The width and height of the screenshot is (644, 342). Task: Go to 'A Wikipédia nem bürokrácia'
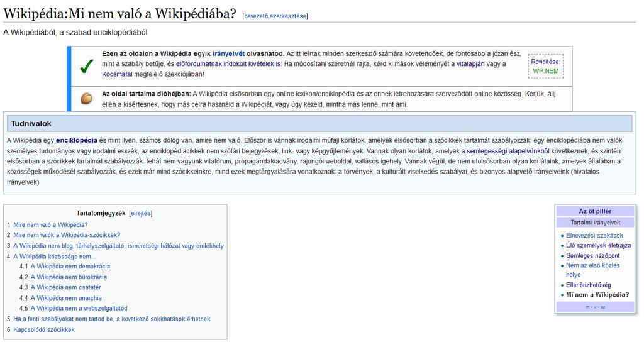pos(69,277)
